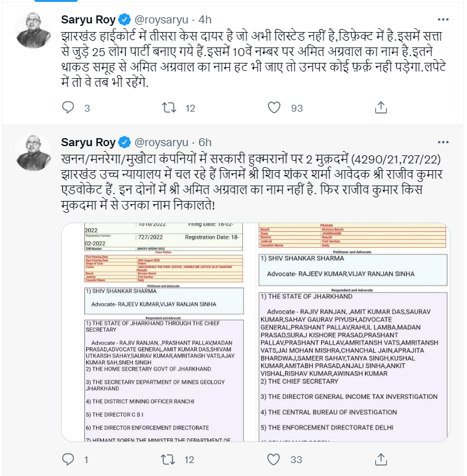The width and height of the screenshot is (467, 476).
Task: Click @roysaryu handle on 6h tweet
Action: coord(161,142)
